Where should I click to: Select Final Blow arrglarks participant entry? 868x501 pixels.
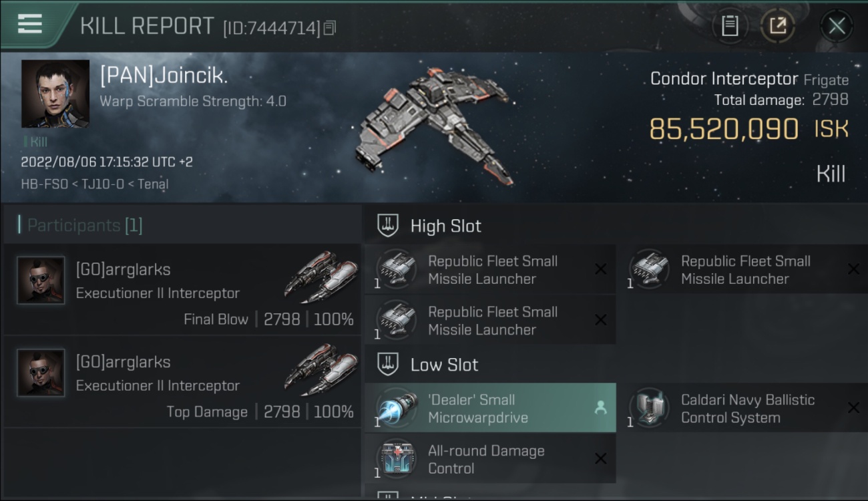[x=182, y=289]
